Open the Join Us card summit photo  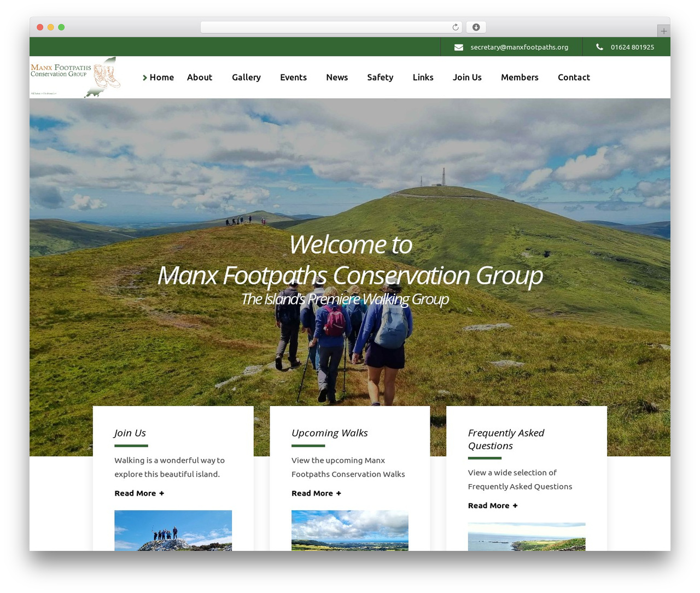pos(173,531)
